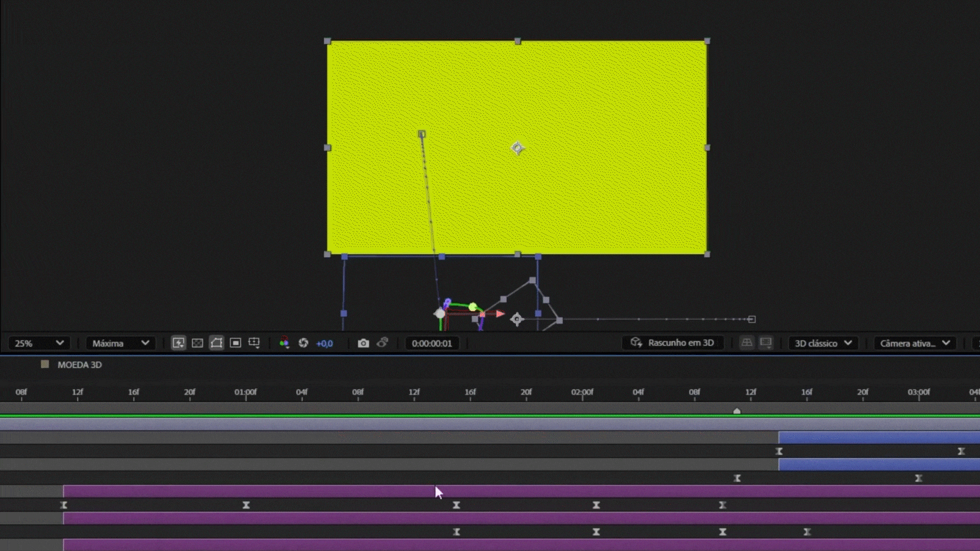Image resolution: width=980 pixels, height=551 pixels.
Task: Click the show channel RGB icon
Action: pyautogui.click(x=284, y=343)
